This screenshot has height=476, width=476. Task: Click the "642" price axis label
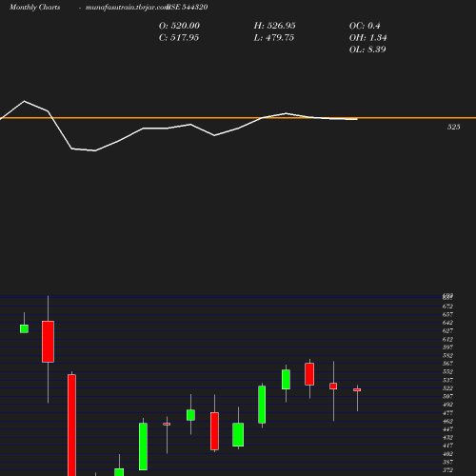(x=447, y=323)
